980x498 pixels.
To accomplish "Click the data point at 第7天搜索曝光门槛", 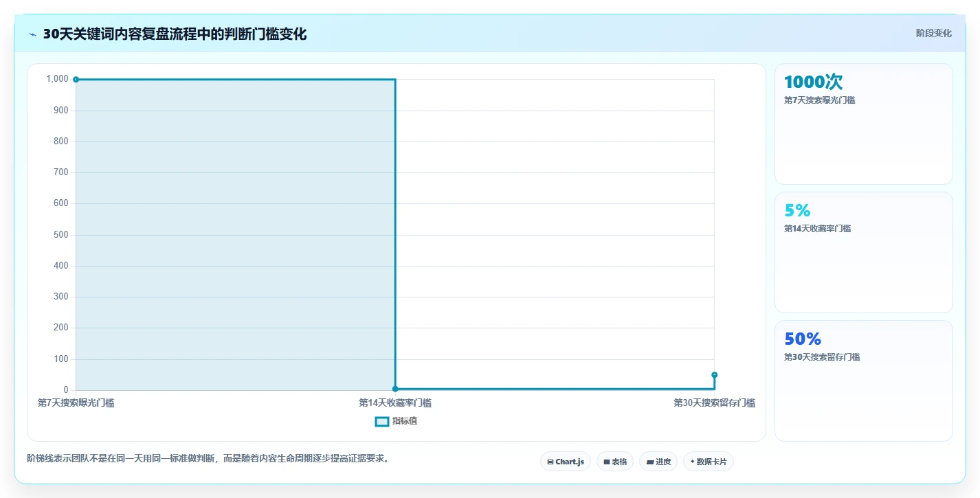I will (x=76, y=80).
